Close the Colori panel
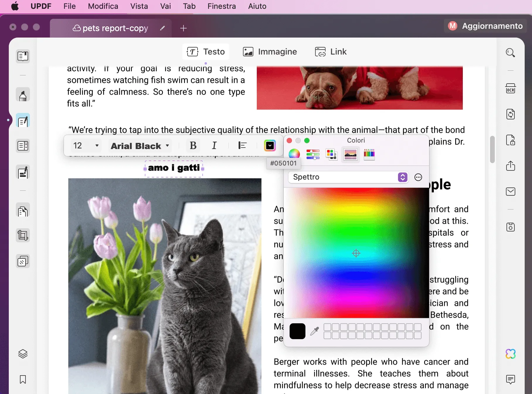 289,141
